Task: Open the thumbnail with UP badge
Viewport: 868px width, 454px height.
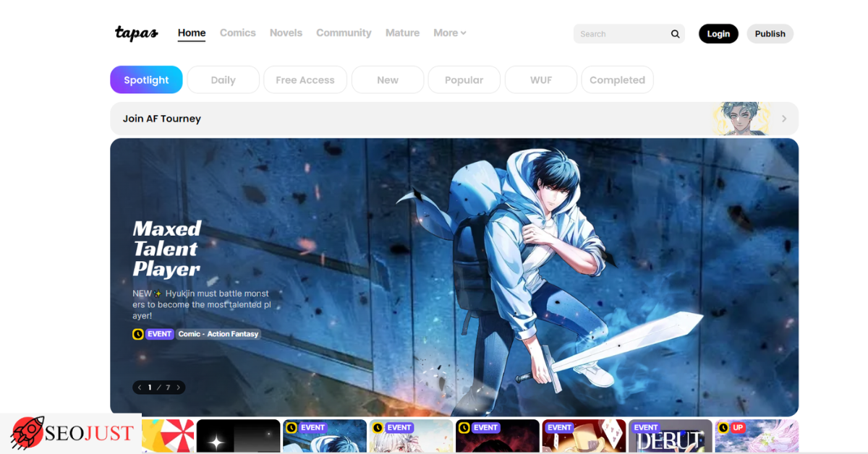Action: click(x=757, y=437)
